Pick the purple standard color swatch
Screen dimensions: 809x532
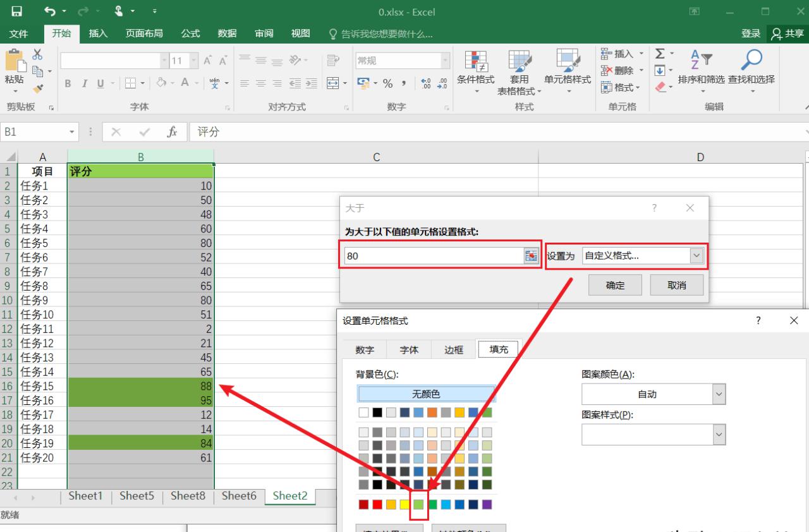[x=487, y=504]
